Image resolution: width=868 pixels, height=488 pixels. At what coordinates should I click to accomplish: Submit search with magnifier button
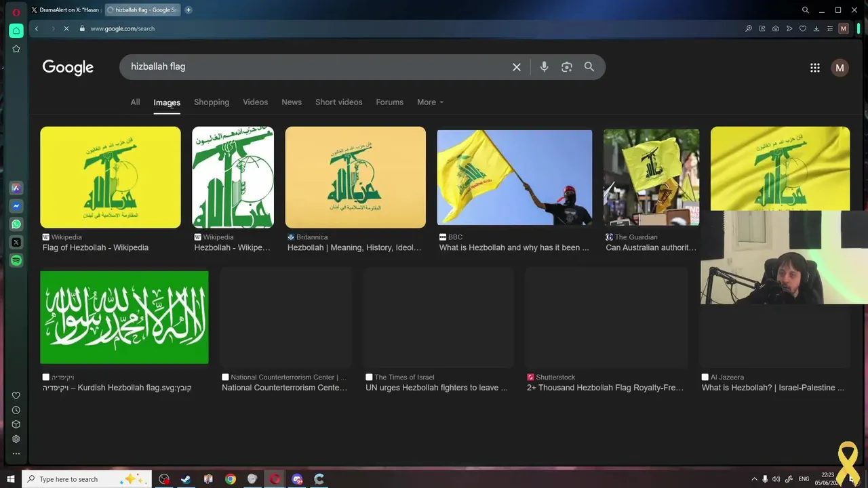tap(589, 66)
